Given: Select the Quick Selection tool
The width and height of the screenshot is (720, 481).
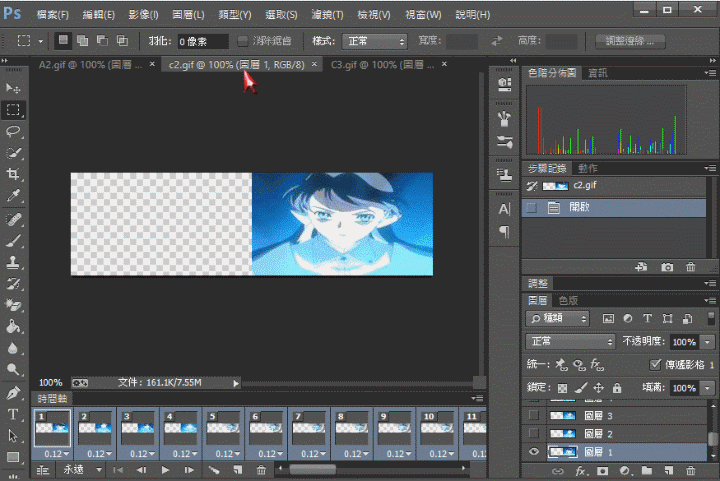Looking at the screenshot, I should pos(13,153).
